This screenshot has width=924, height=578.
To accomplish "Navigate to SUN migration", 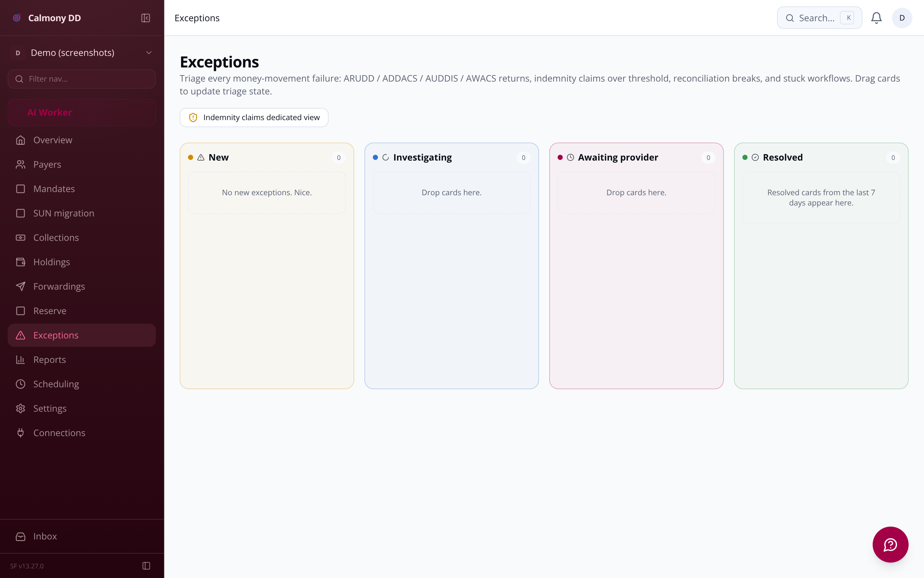I will pos(82,213).
